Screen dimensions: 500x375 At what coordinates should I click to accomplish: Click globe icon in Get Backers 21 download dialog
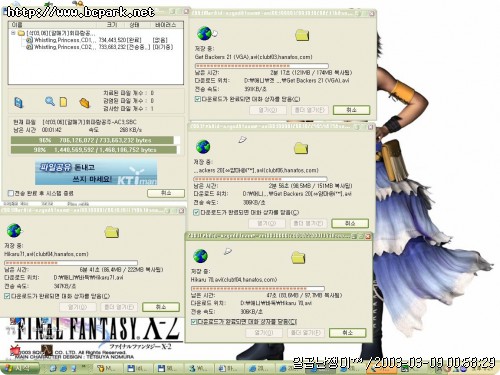pyautogui.click(x=204, y=33)
